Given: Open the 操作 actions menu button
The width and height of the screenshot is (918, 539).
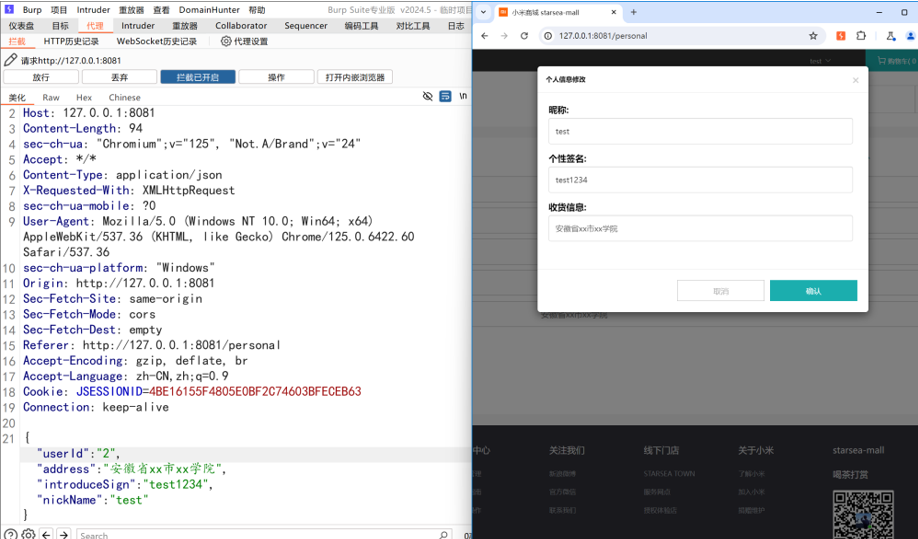Looking at the screenshot, I should click(x=276, y=77).
